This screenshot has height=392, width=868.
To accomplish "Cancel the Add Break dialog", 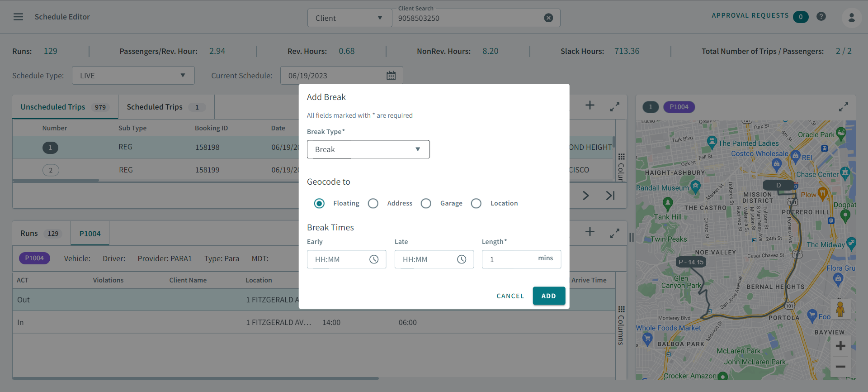I will [x=510, y=296].
